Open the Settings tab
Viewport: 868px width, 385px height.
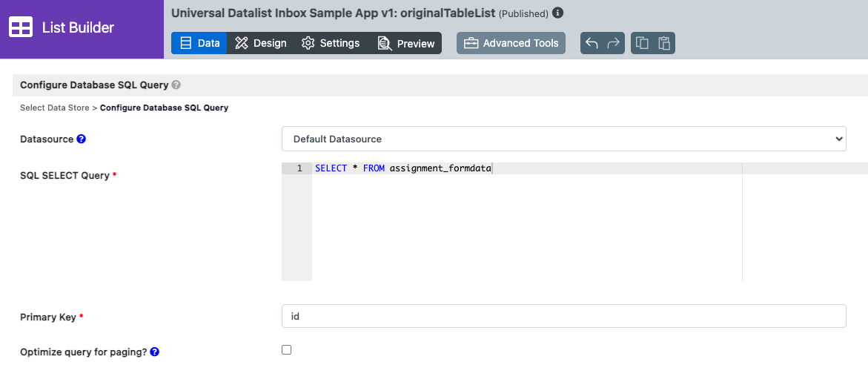click(x=331, y=43)
